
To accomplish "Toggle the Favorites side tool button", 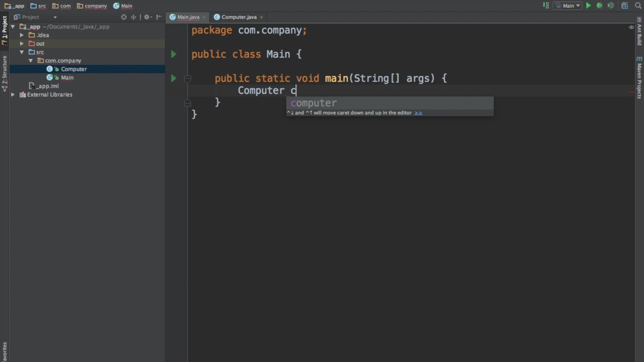I will (4, 351).
